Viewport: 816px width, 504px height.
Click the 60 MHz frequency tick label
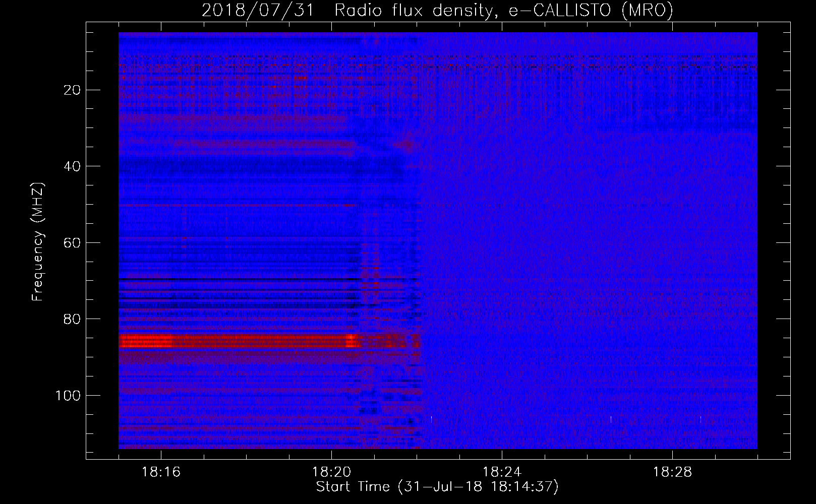coord(72,243)
